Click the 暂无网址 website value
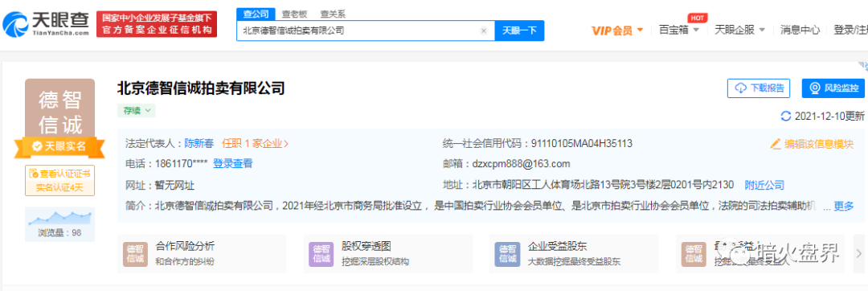The height and width of the screenshot is (291, 868). pyautogui.click(x=174, y=186)
